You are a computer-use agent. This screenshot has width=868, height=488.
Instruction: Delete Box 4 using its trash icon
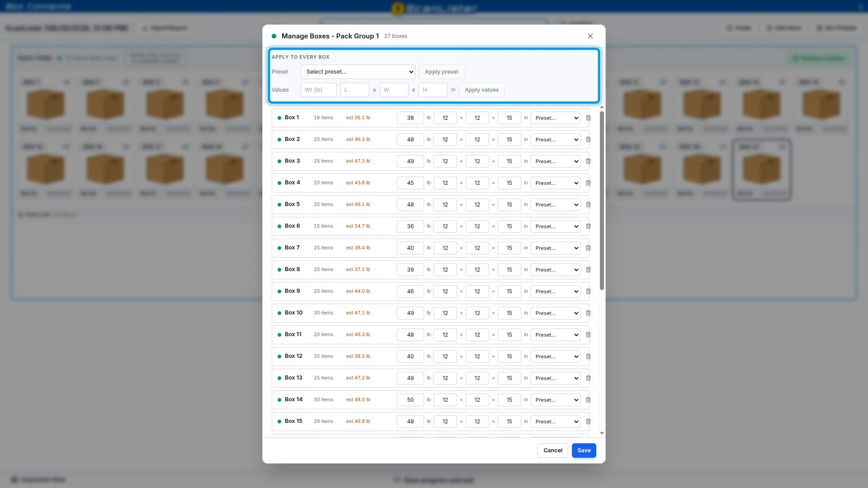(588, 183)
